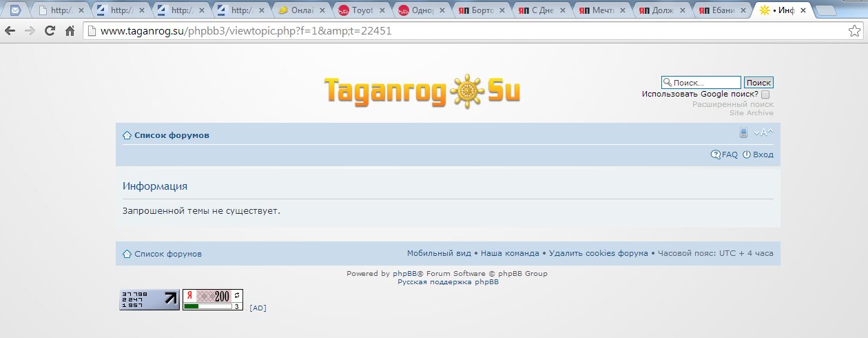Enable the Использовать Google поиск checkbox
This screenshot has width=868, height=338.
765,95
